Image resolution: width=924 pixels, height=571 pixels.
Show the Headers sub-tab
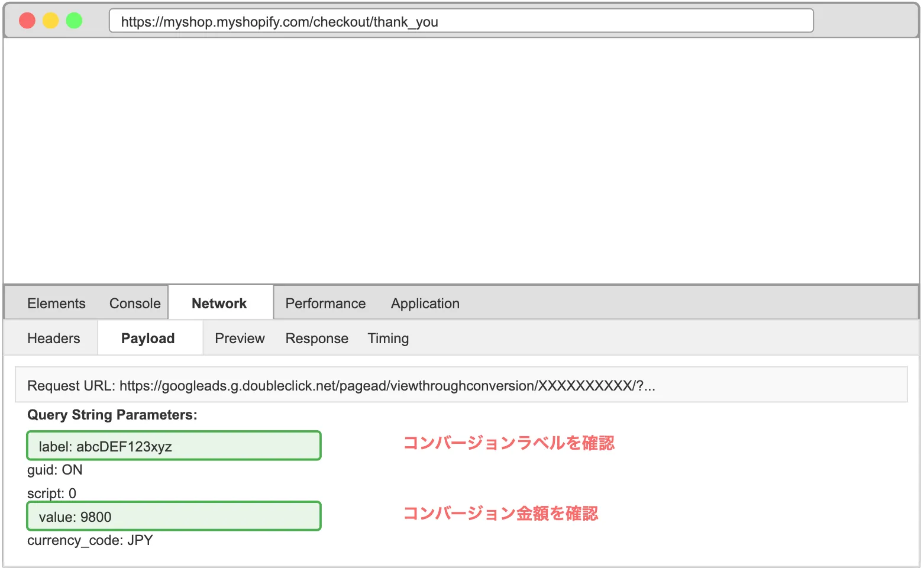[x=53, y=338]
